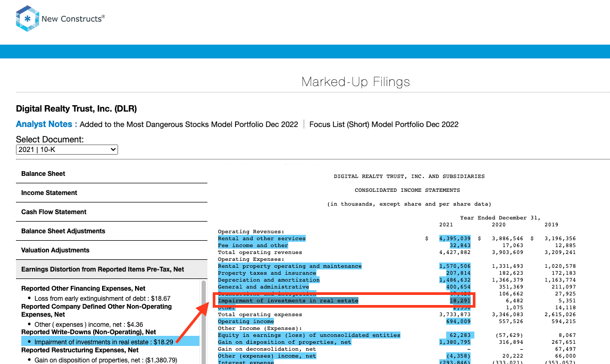Image resolution: width=610 pixels, height=364 pixels.
Task: Click Equity in earnings (loss) of unconsolidated entities
Action: click(x=309, y=335)
